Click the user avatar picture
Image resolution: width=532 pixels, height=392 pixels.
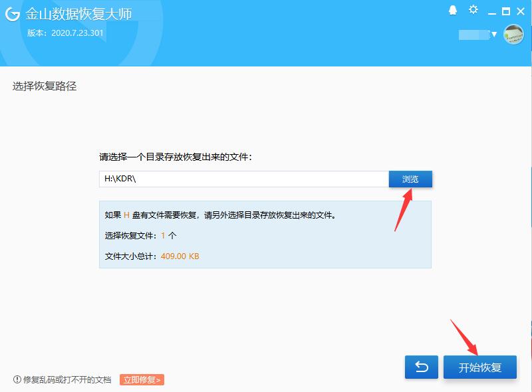pos(513,34)
